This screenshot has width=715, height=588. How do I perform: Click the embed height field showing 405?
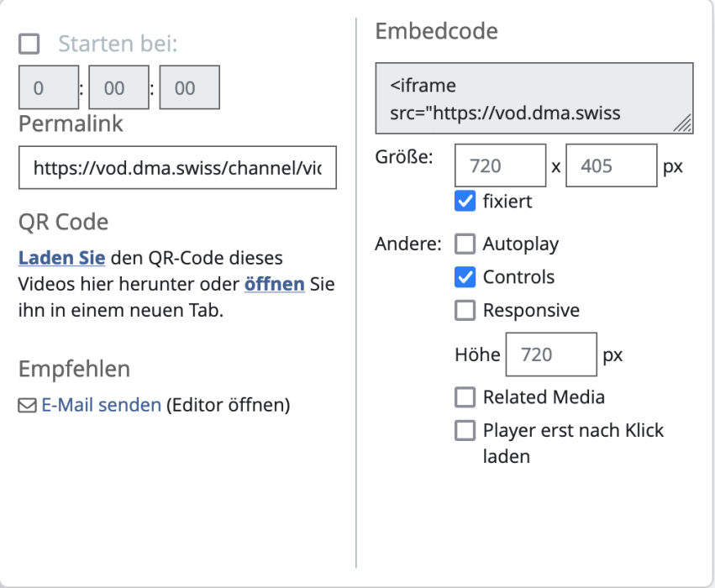click(x=611, y=165)
